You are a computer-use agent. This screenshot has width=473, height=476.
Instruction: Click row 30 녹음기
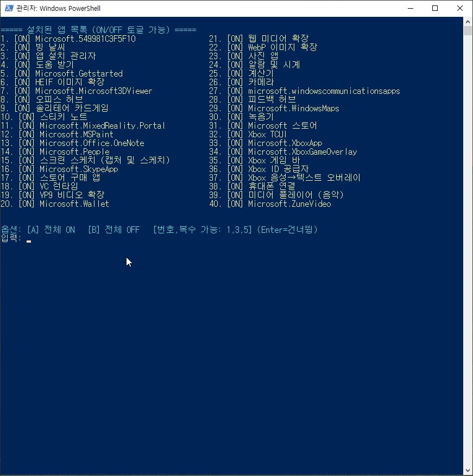[242, 117]
